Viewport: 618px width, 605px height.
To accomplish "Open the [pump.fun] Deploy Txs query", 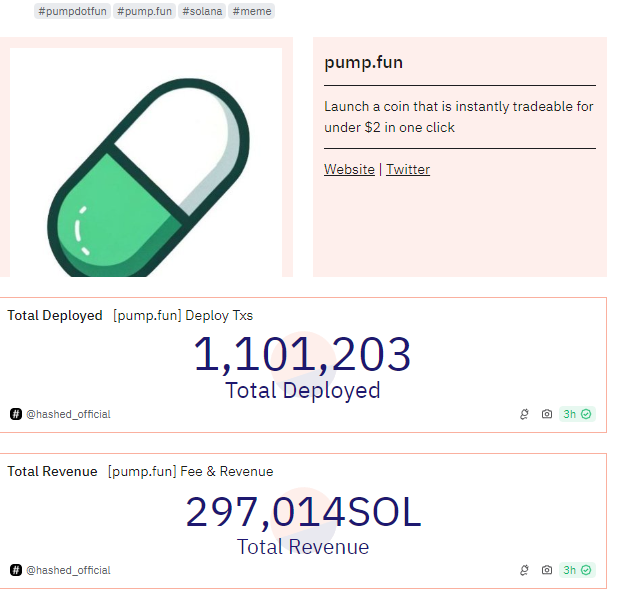I will click(x=183, y=315).
